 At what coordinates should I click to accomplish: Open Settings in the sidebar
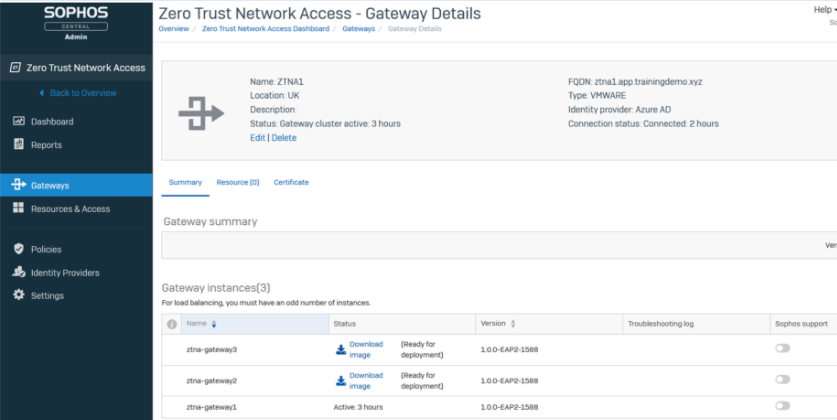(47, 296)
